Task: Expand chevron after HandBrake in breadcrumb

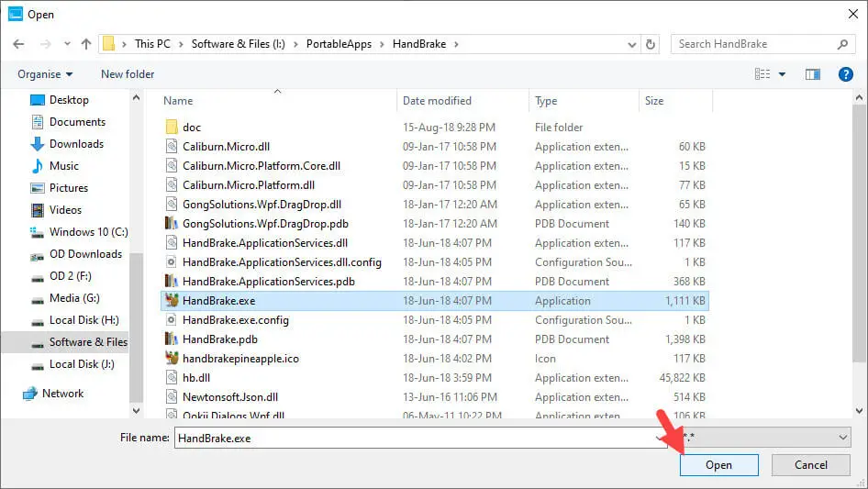Action: click(456, 44)
